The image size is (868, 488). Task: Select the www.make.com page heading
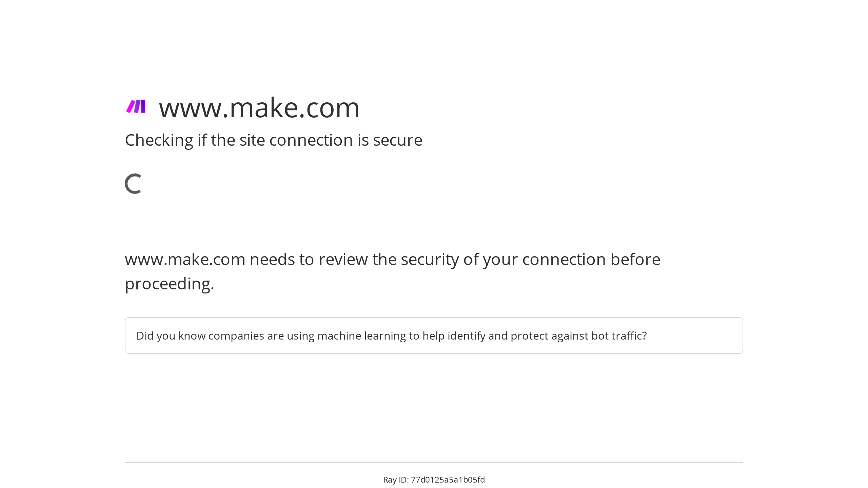coord(259,108)
